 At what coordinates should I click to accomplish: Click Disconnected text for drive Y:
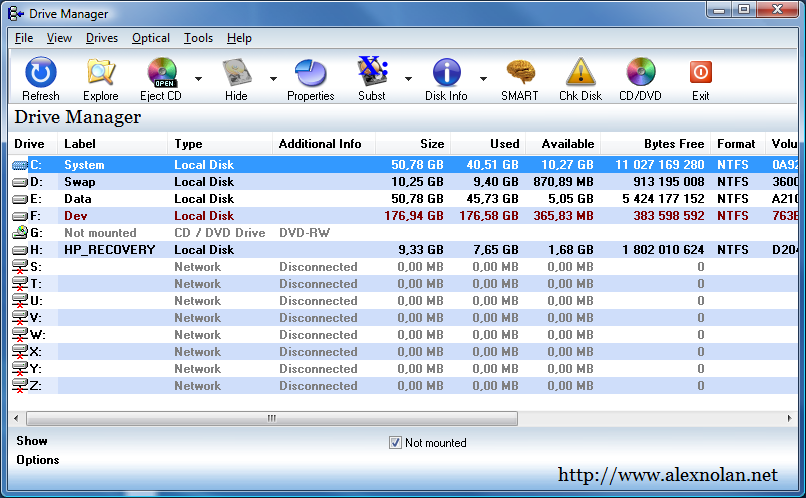pyautogui.click(x=318, y=368)
